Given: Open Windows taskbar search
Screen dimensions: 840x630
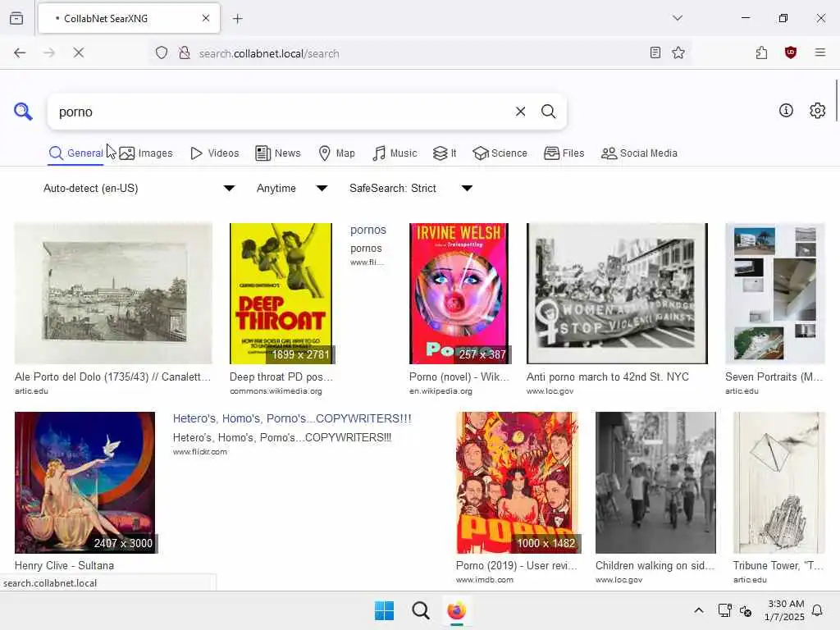Looking at the screenshot, I should (421, 610).
